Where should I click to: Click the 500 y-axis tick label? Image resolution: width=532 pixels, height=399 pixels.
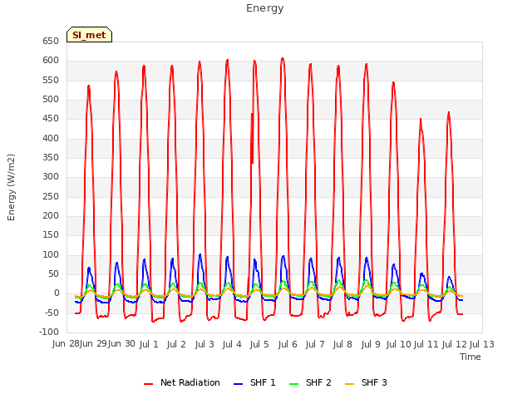[x=51, y=100]
